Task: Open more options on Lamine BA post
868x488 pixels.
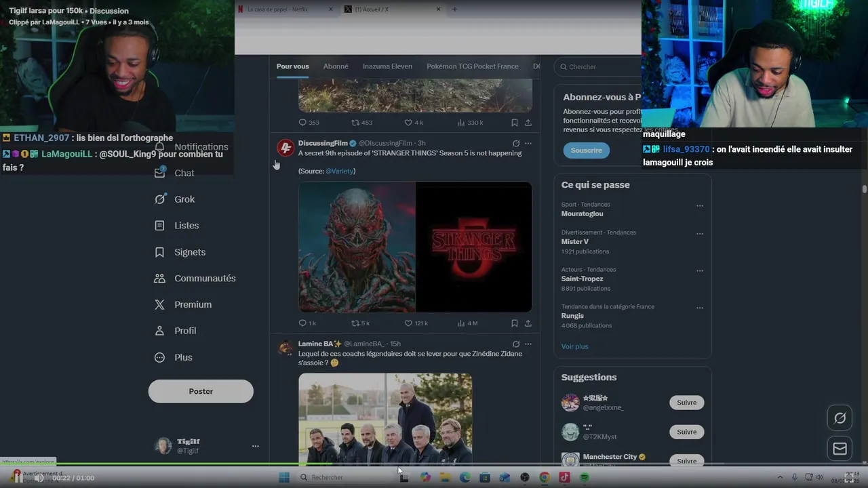Action: tap(528, 344)
